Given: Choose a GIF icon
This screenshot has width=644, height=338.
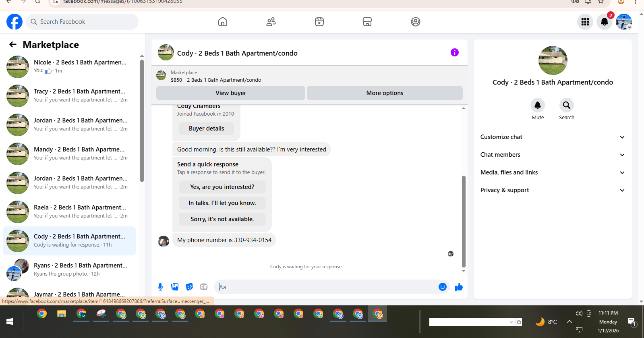Looking at the screenshot, I should (204, 287).
